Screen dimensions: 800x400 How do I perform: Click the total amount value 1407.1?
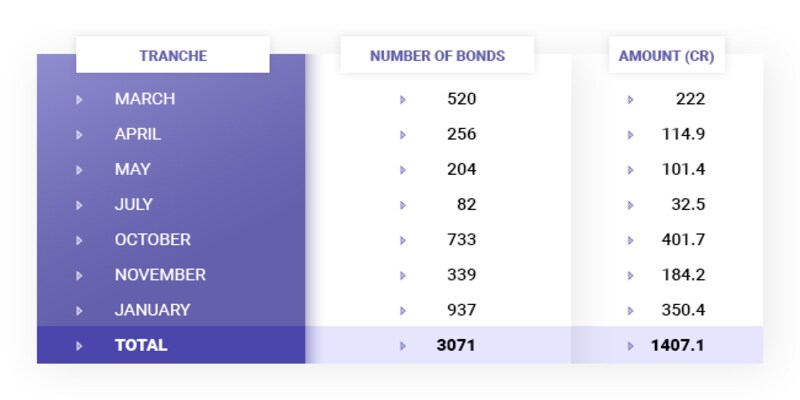click(678, 345)
